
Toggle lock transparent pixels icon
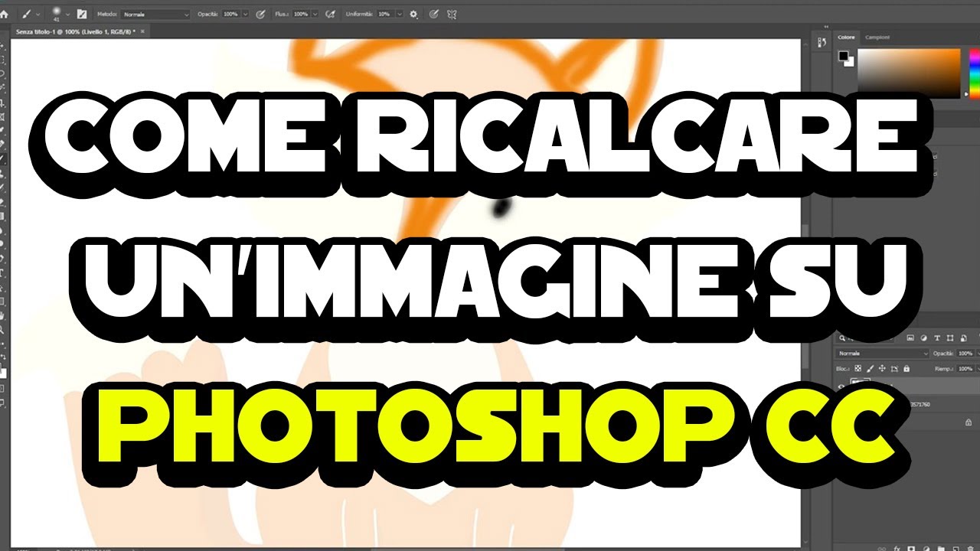point(858,368)
